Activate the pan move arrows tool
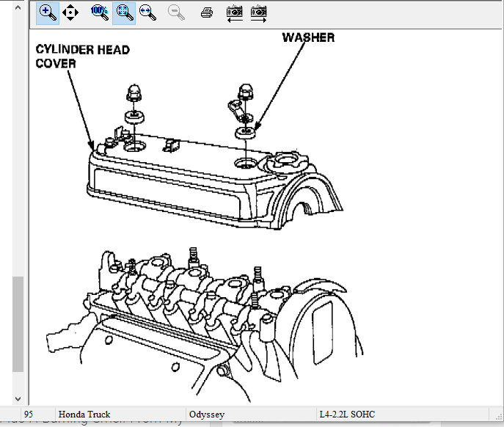 70,13
